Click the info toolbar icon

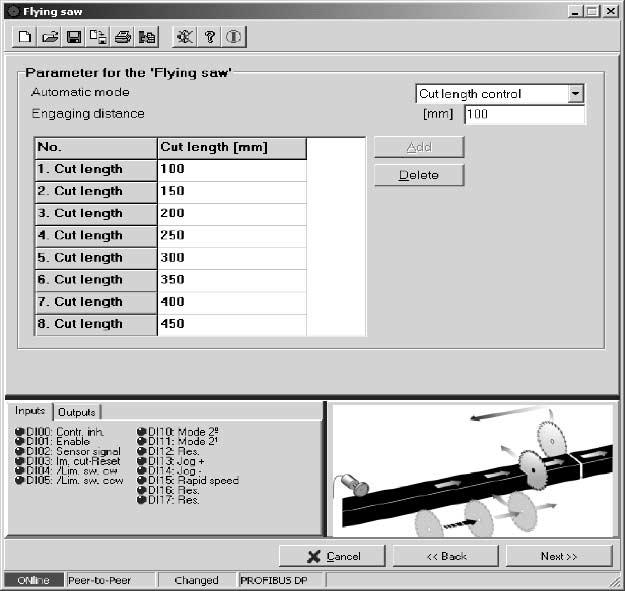pos(234,37)
